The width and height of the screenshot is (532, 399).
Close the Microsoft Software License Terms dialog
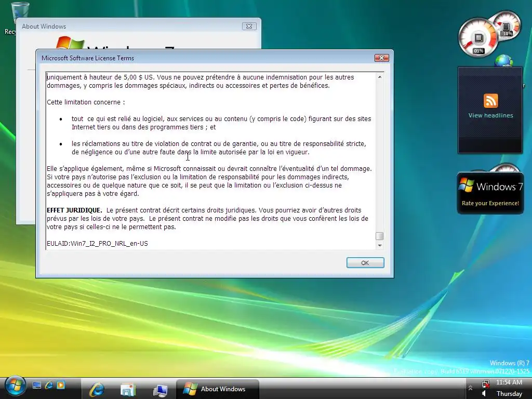tap(381, 58)
